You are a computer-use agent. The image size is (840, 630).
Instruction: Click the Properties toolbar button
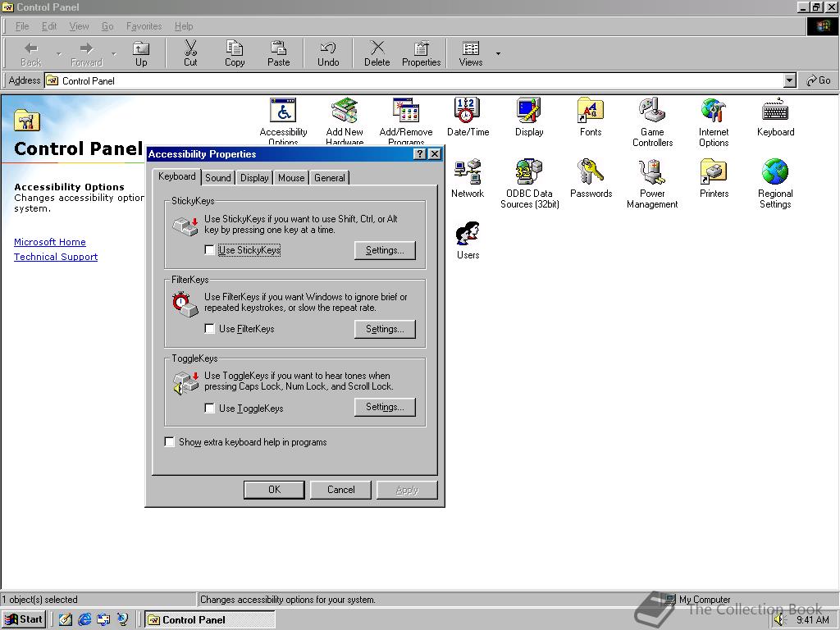coord(421,53)
